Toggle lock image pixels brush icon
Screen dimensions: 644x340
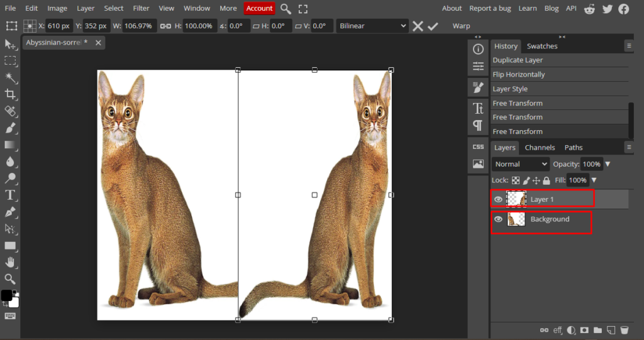526,180
